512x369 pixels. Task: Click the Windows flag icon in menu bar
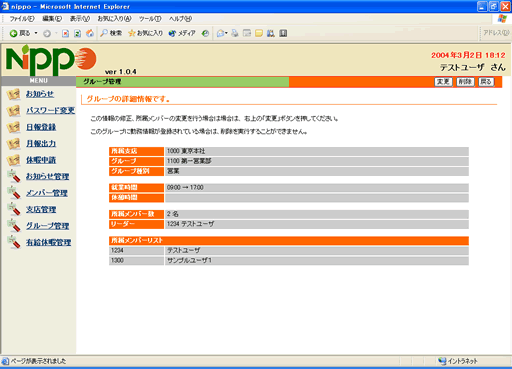(x=502, y=19)
